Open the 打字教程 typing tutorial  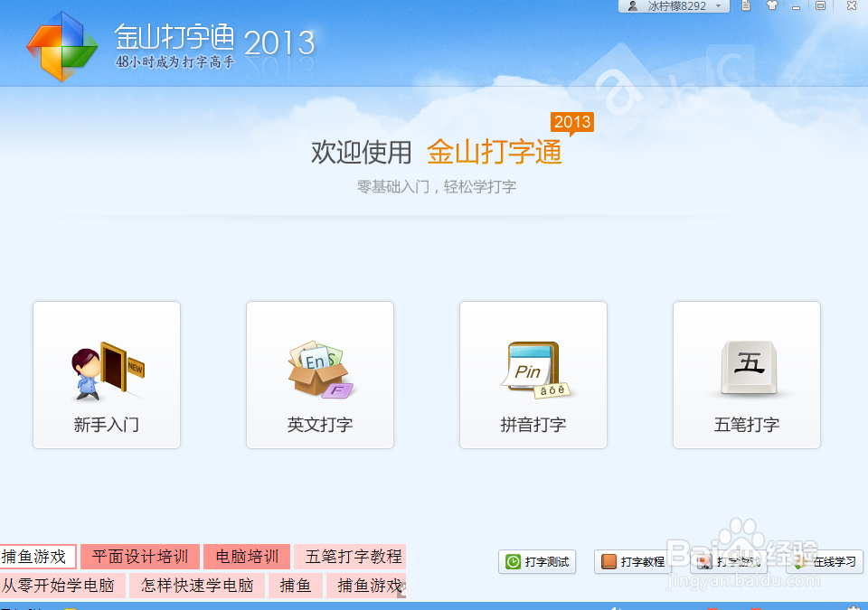[633, 561]
